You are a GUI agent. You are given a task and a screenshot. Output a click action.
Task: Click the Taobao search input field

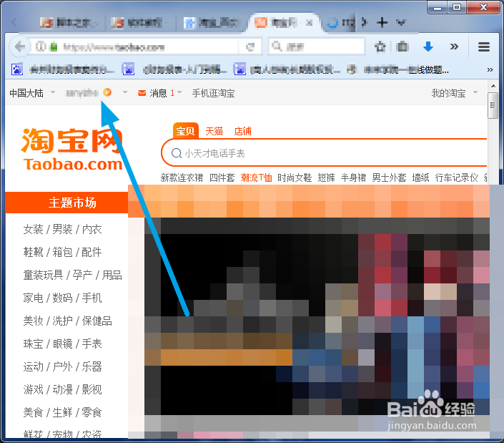(x=324, y=153)
